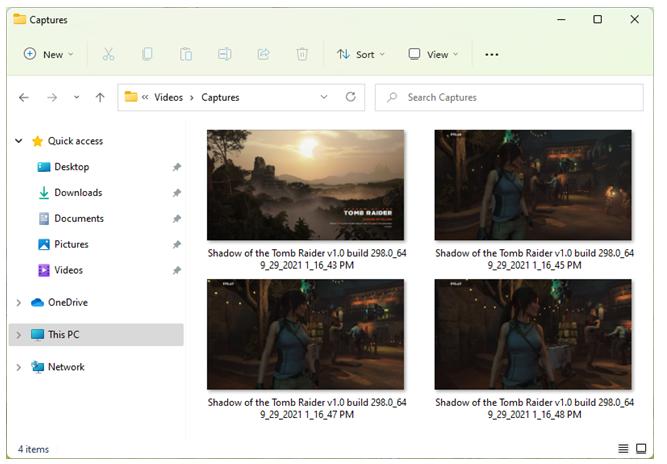Select the 1_16_48 PM capture thumbnail
The image size is (667, 464).
(533, 334)
